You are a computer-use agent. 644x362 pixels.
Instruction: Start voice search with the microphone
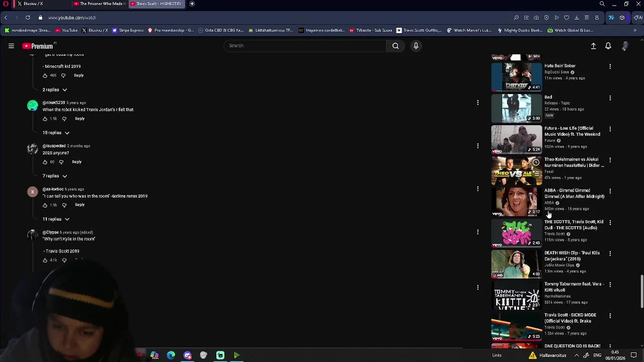click(416, 46)
